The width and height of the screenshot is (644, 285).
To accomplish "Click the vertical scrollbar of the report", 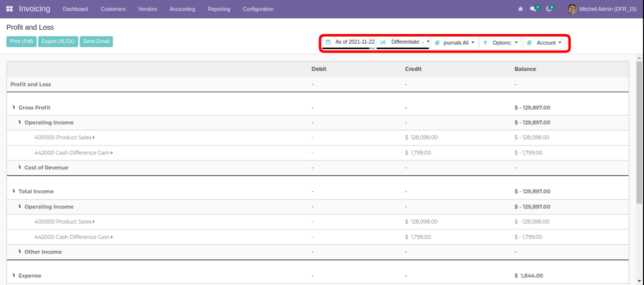I will pos(639,133).
